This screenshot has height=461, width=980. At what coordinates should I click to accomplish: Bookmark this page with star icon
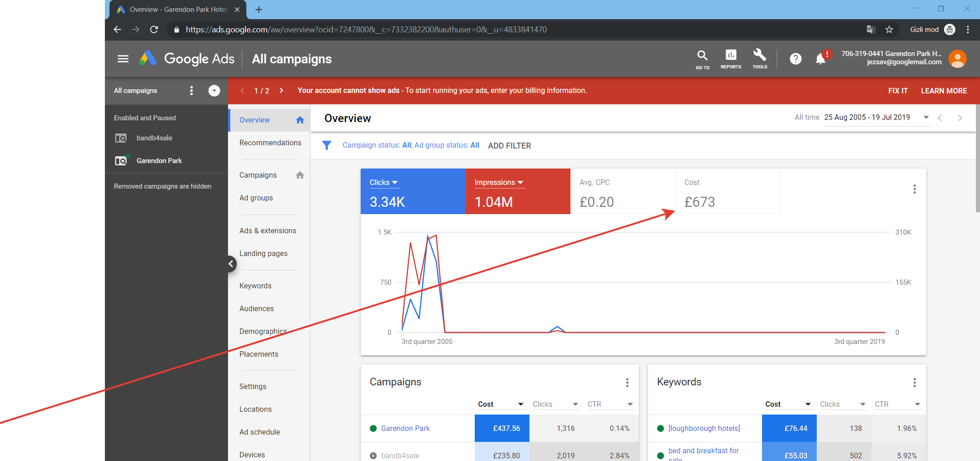pos(889,30)
